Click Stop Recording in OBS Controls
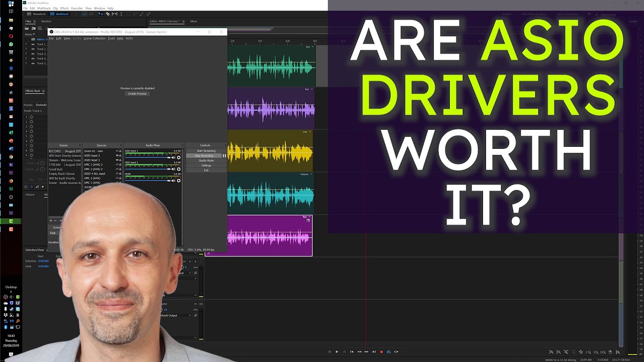644x362 pixels. click(204, 156)
